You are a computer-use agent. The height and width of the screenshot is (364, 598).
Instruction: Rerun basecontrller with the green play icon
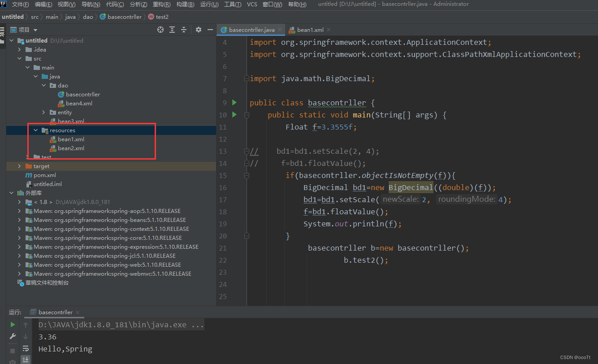(13, 325)
